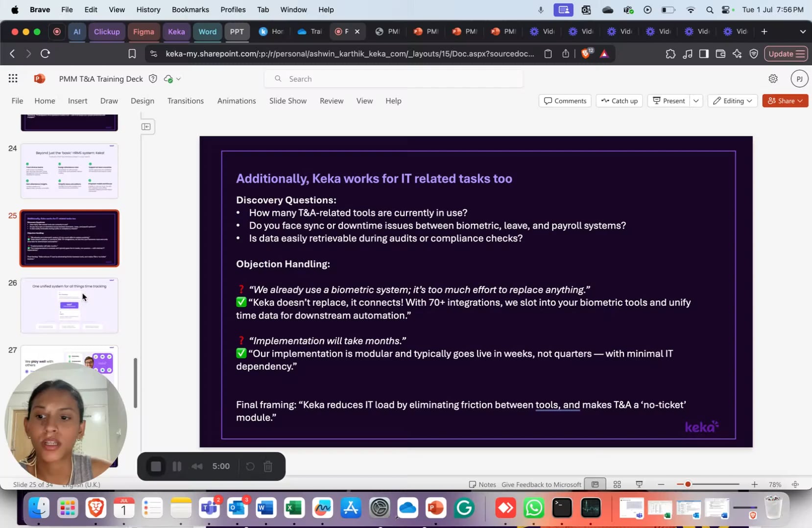Open a new browser tab
The width and height of the screenshot is (812, 528).
point(764,31)
